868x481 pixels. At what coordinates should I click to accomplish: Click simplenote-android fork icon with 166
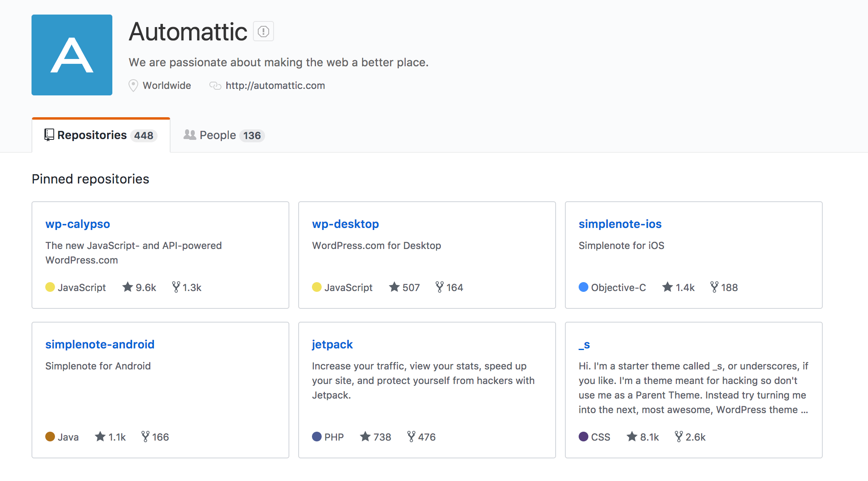pyautogui.click(x=145, y=437)
